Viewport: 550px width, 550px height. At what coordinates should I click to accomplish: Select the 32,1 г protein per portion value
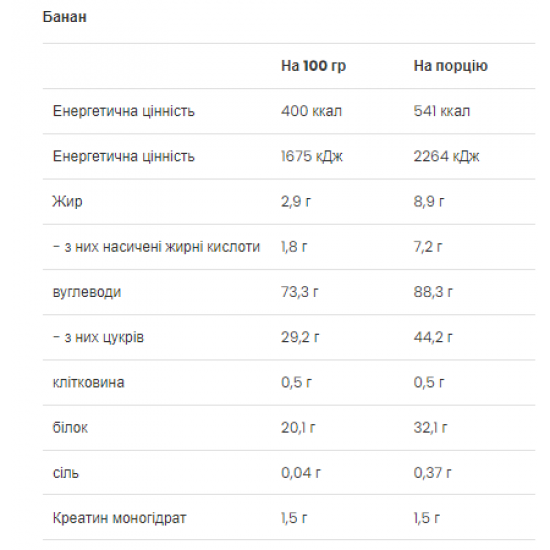[430, 428]
